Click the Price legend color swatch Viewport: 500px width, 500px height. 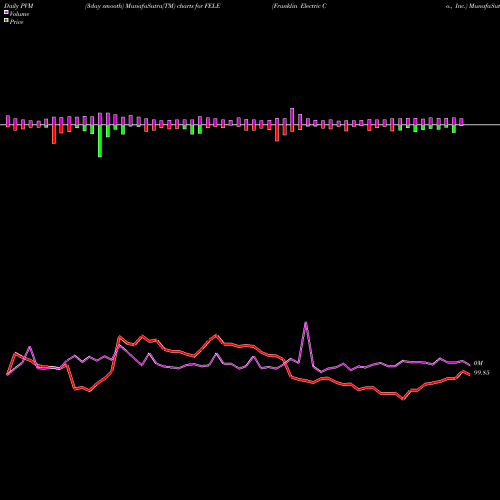pyautogui.click(x=6, y=21)
